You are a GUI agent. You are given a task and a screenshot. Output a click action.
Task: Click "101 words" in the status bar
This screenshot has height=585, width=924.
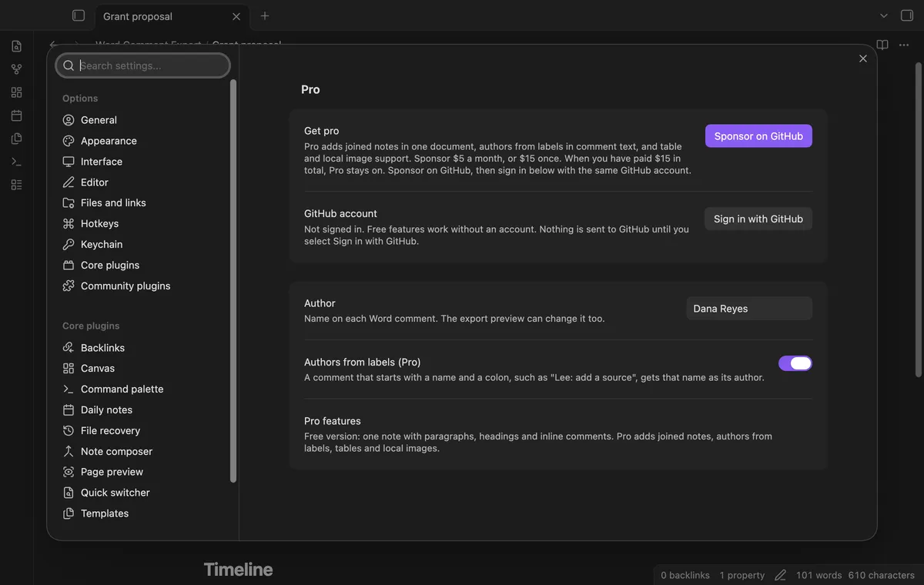click(819, 575)
